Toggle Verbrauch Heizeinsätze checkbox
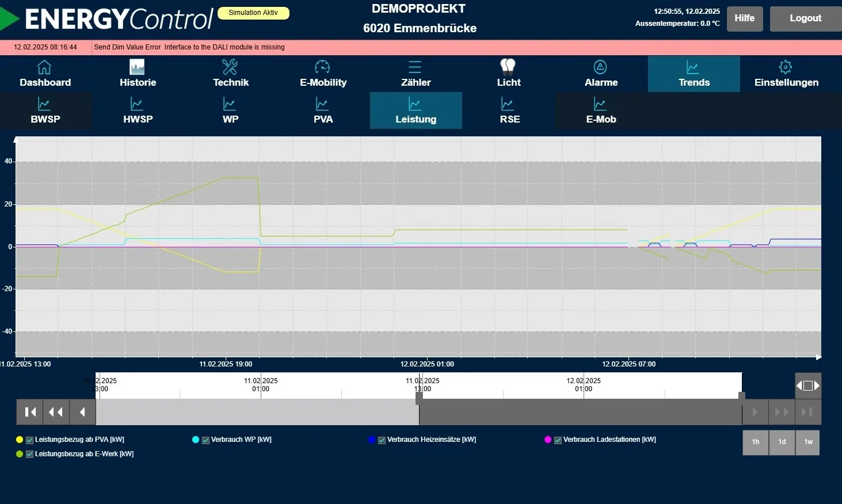The image size is (842, 504). [382, 440]
